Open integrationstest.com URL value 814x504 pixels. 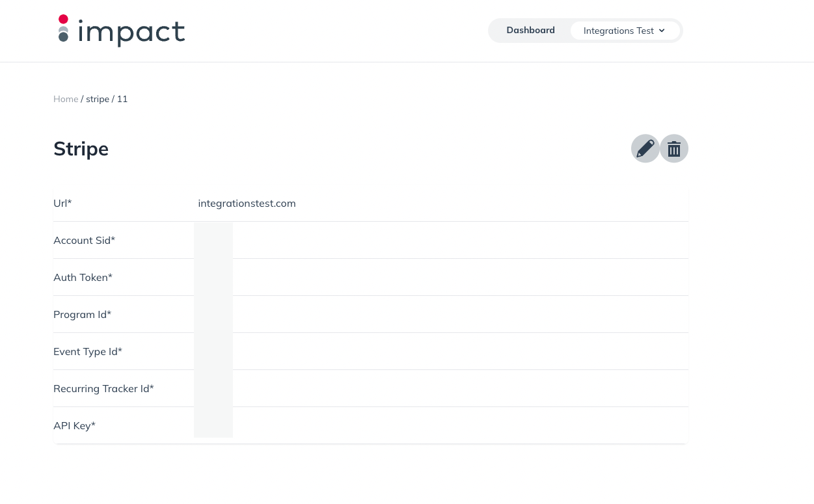point(247,203)
